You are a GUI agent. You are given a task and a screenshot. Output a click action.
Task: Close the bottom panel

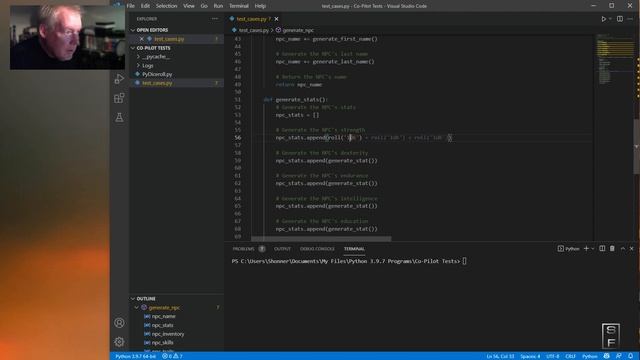(x=631, y=249)
